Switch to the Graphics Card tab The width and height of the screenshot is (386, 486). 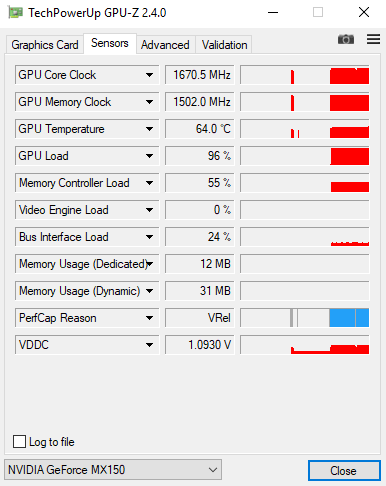point(45,45)
